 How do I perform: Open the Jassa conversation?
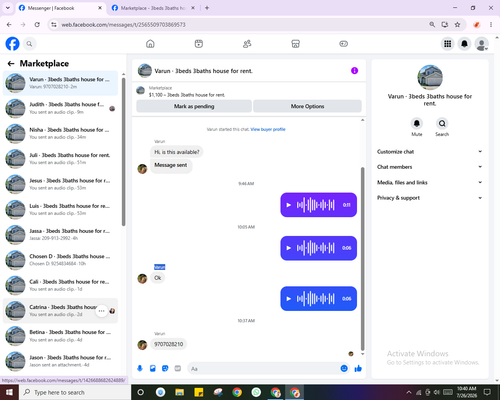[60, 235]
